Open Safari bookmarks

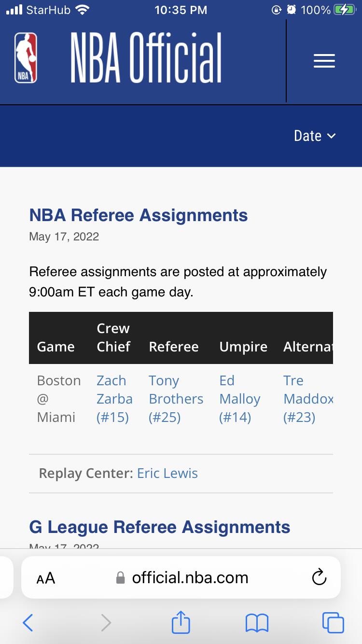pyautogui.click(x=257, y=623)
